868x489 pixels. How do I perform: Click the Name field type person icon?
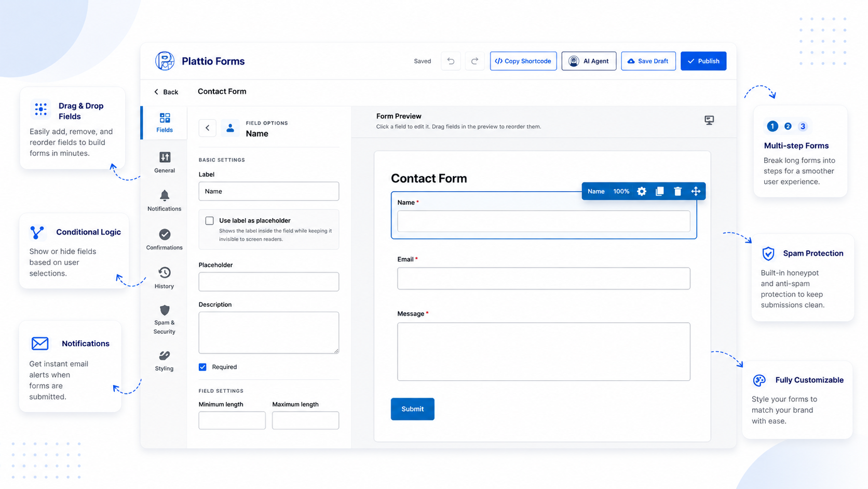230,128
